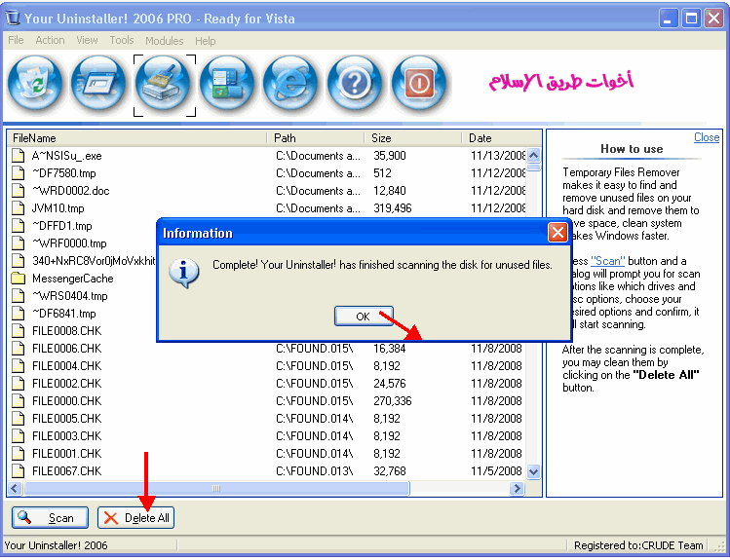Click the file icon beside ~WRD0002.doc
The width and height of the screenshot is (730, 560).
(x=19, y=191)
